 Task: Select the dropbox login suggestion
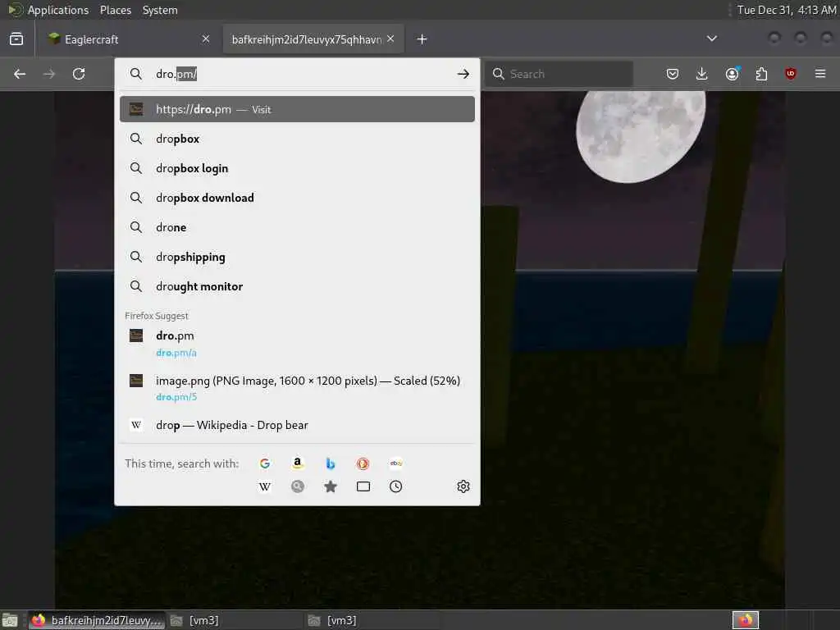click(297, 168)
